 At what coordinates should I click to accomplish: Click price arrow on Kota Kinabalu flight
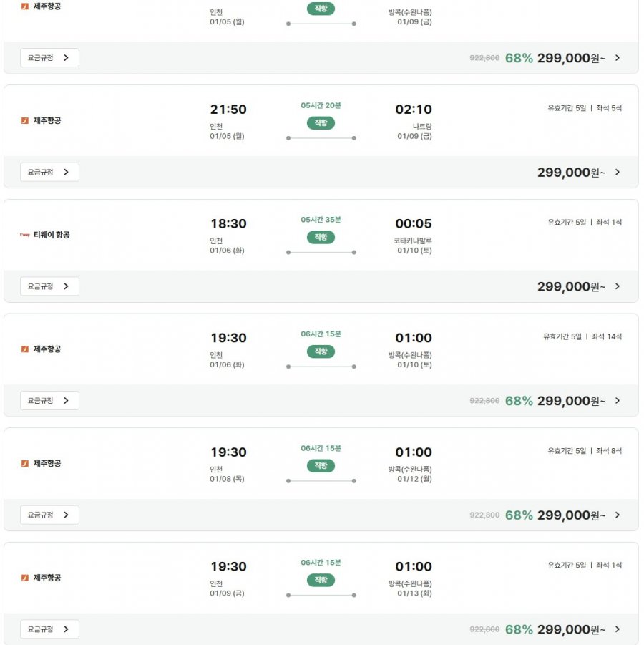(618, 286)
